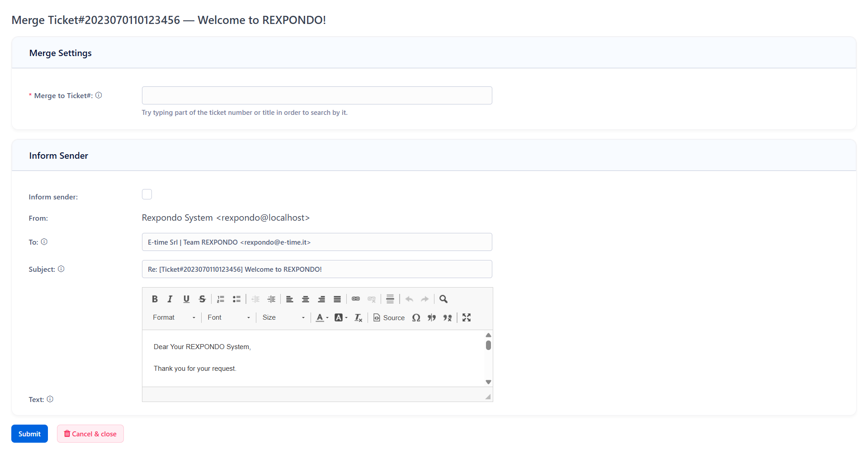The image size is (868, 454).
Task: Click the "From:" label
Action: 38,218
